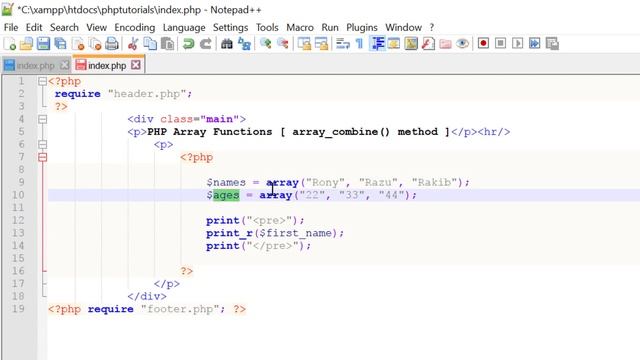Image resolution: width=640 pixels, height=360 pixels.
Task: Play back the recorded macro icon
Action: click(x=518, y=43)
